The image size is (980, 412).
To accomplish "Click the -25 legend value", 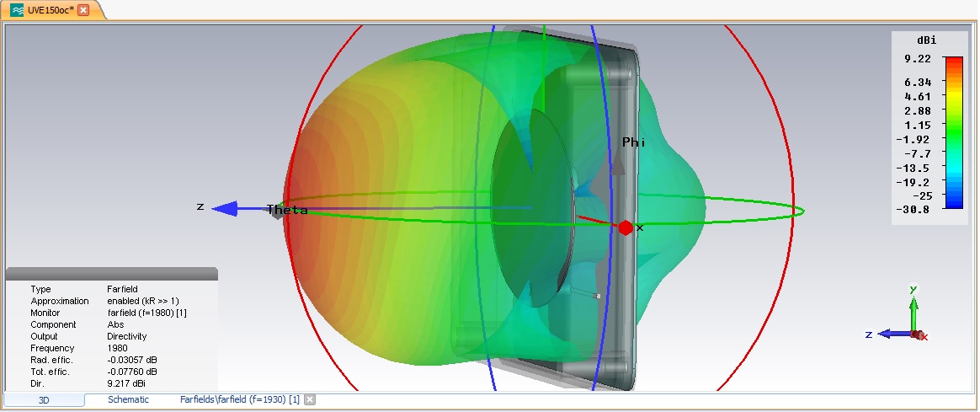I will pyautogui.click(x=923, y=195).
